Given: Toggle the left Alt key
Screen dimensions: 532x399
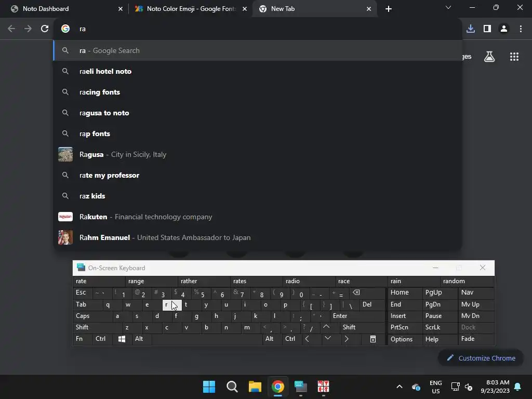Looking at the screenshot, I should pyautogui.click(x=141, y=339).
